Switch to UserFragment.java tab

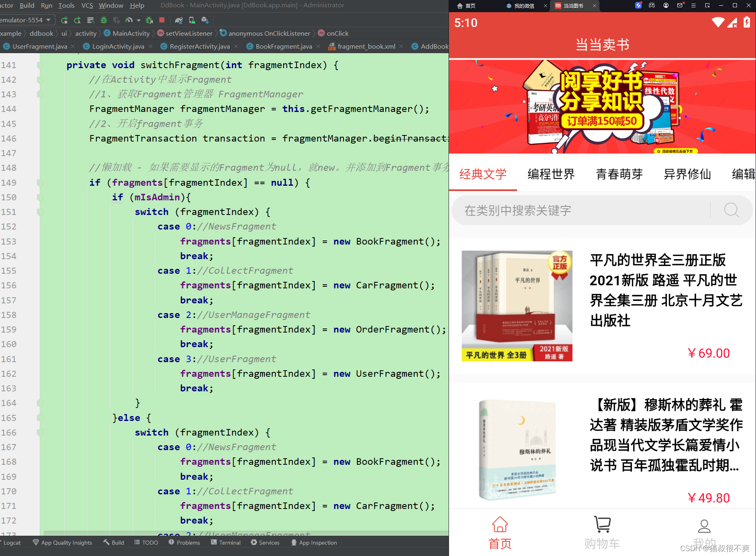(39, 46)
